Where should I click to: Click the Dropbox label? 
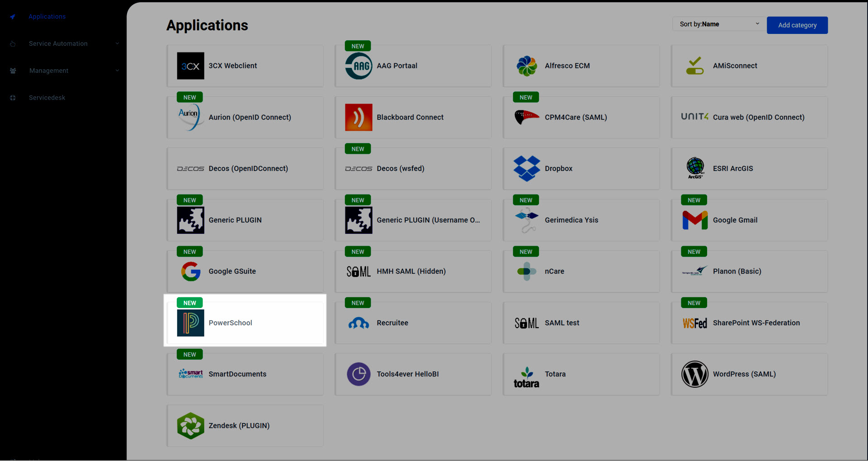558,169
